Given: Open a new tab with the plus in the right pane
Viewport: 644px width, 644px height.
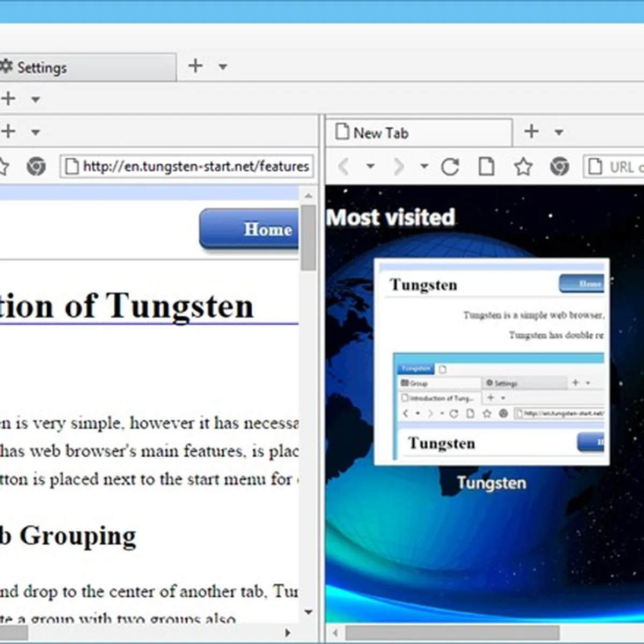Looking at the screenshot, I should 531,131.
